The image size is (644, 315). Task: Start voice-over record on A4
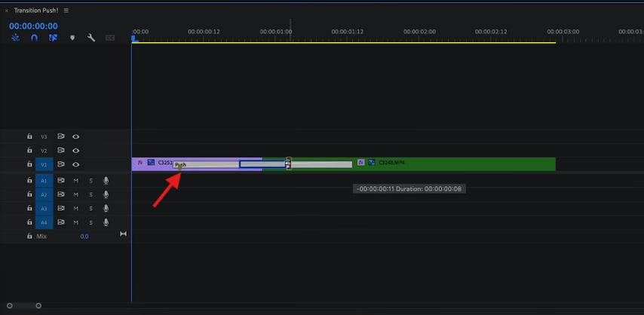pyautogui.click(x=106, y=222)
